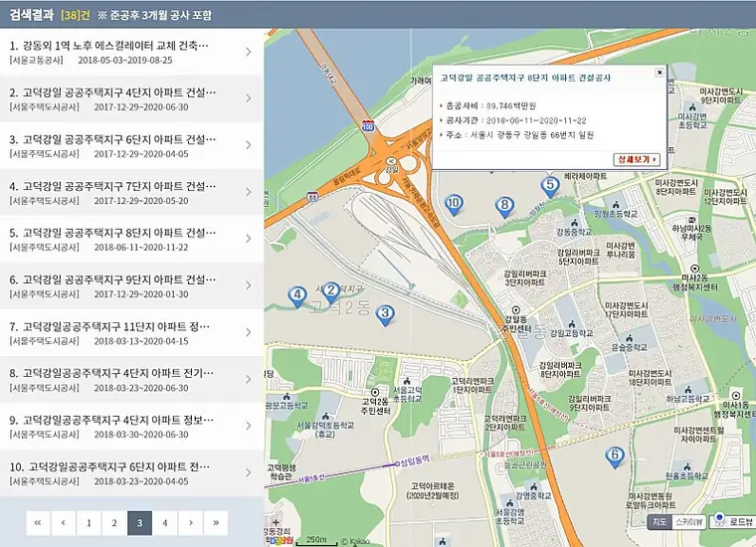756x547 pixels.
Task: Expand result 7 11단지 아파트 chevron
Action: tap(249, 332)
